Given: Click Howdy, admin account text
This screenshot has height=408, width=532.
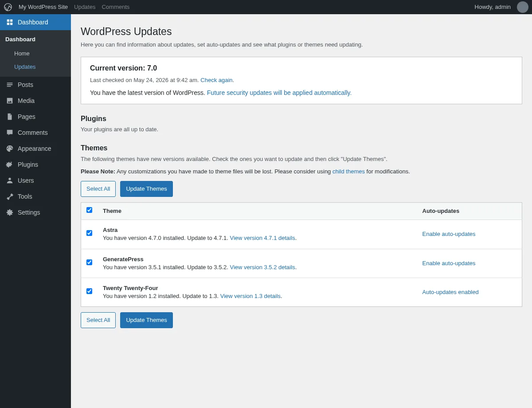Looking at the screenshot, I should (493, 7).
